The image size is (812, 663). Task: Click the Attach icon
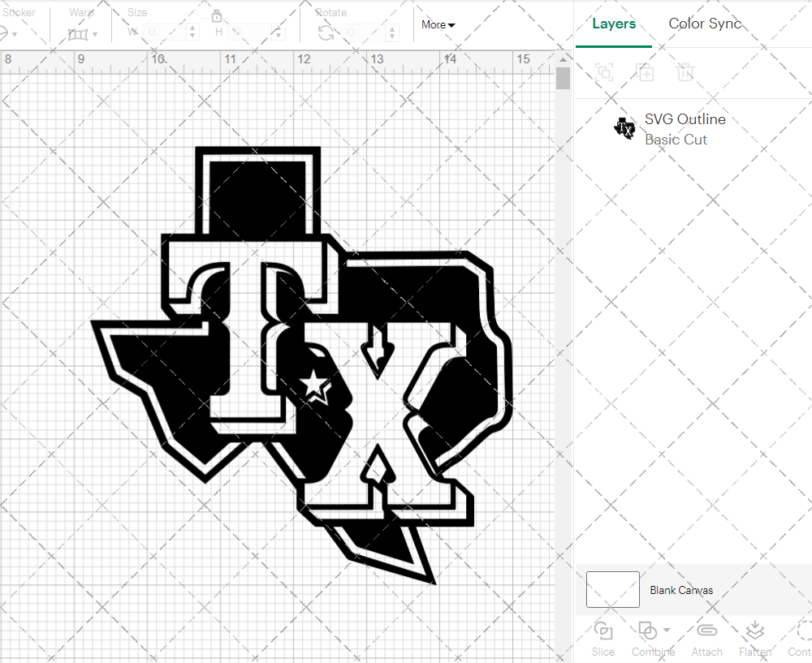coord(706,637)
